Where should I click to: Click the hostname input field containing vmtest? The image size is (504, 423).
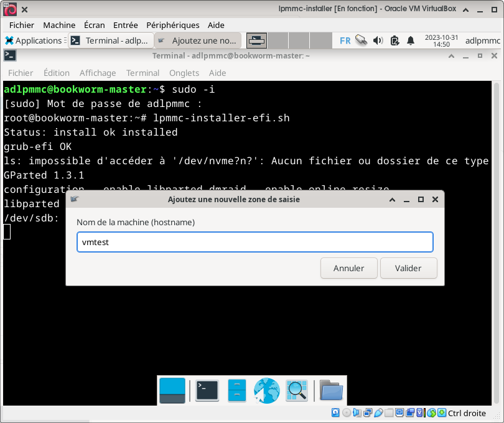click(x=254, y=243)
